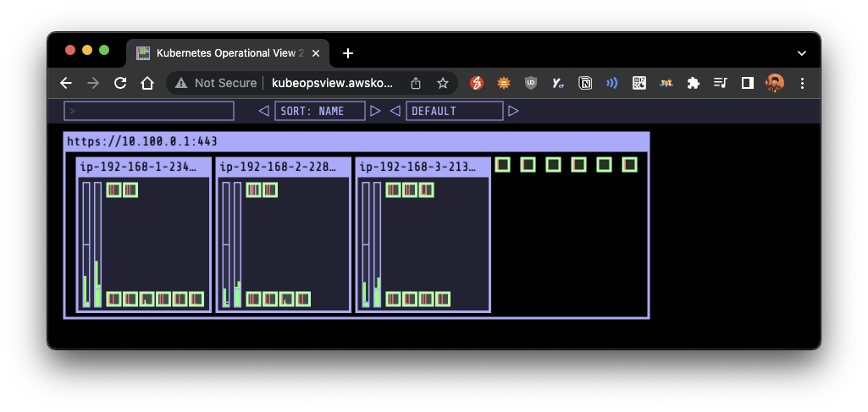The height and width of the screenshot is (412, 868).
Task: Open the red lightning bolt extension
Action: (x=477, y=83)
